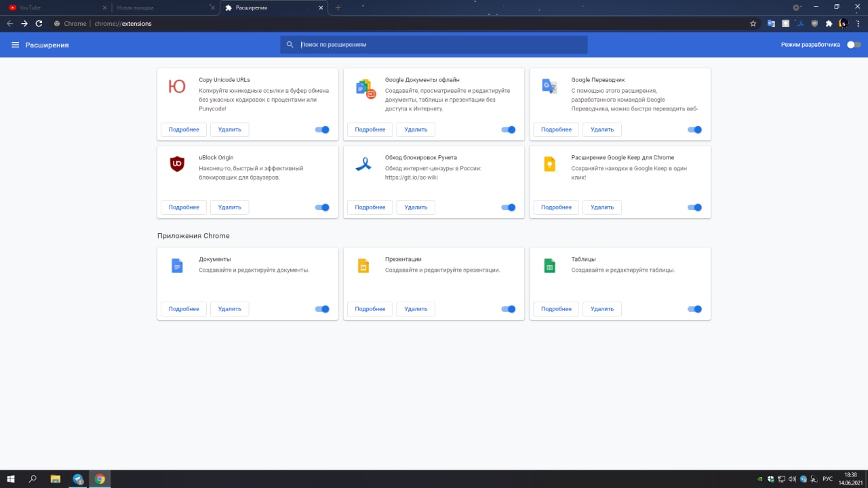Disable Google Переводчик extension
The height and width of the screenshot is (488, 868).
[x=694, y=129]
